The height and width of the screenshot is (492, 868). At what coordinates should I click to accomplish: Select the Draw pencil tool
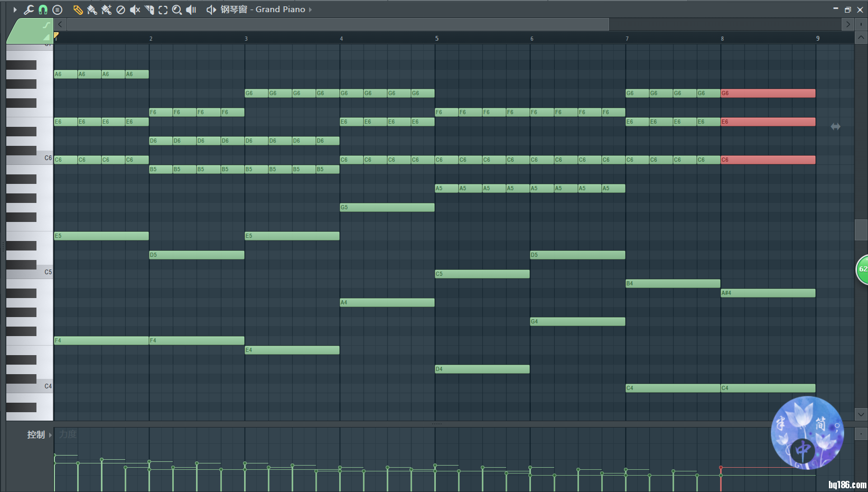pos(78,10)
